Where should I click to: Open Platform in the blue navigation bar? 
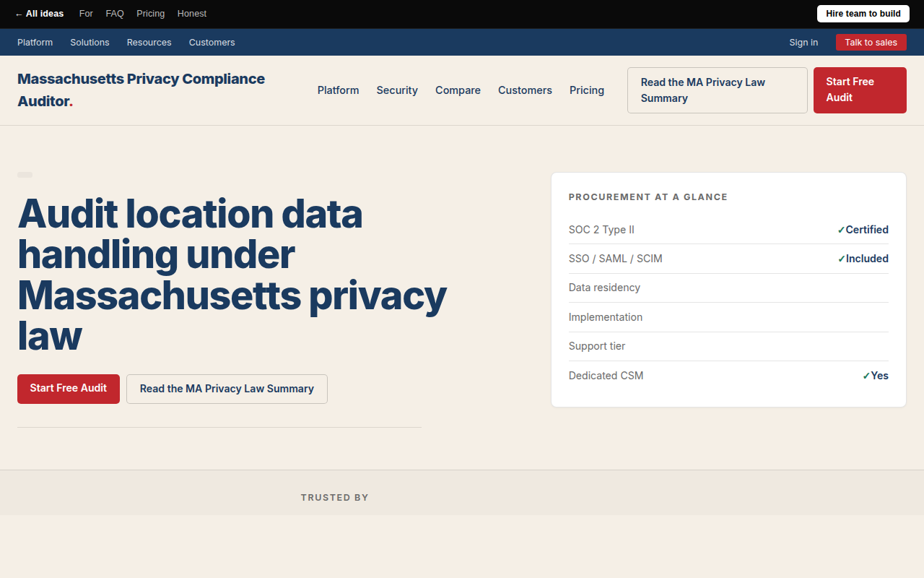[x=35, y=43]
